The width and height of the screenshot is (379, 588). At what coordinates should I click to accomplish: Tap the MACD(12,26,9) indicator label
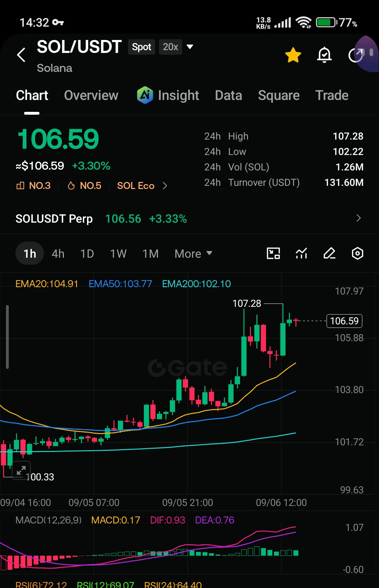(x=48, y=520)
